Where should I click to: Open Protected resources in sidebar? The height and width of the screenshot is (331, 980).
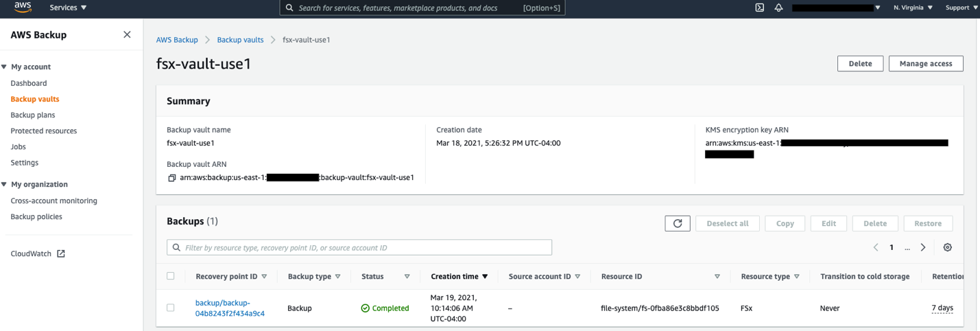pyautogui.click(x=44, y=130)
